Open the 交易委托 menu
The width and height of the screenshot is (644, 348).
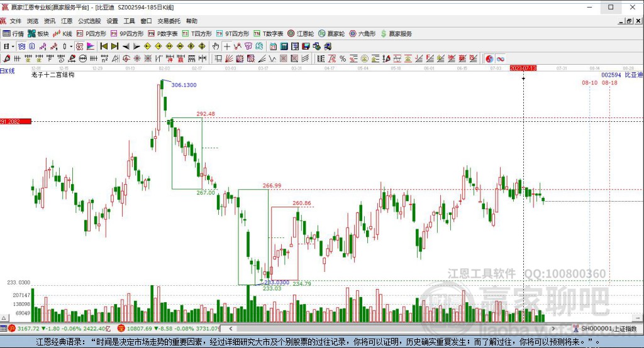(x=169, y=21)
